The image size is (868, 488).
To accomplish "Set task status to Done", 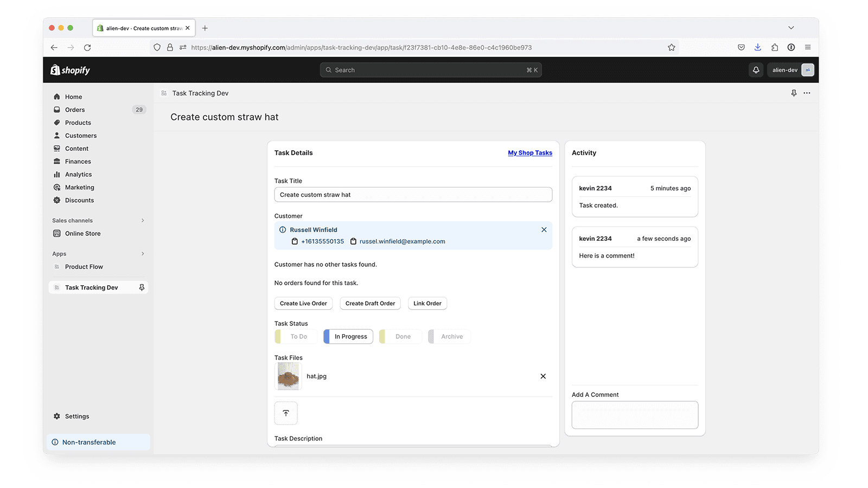I will tap(403, 336).
